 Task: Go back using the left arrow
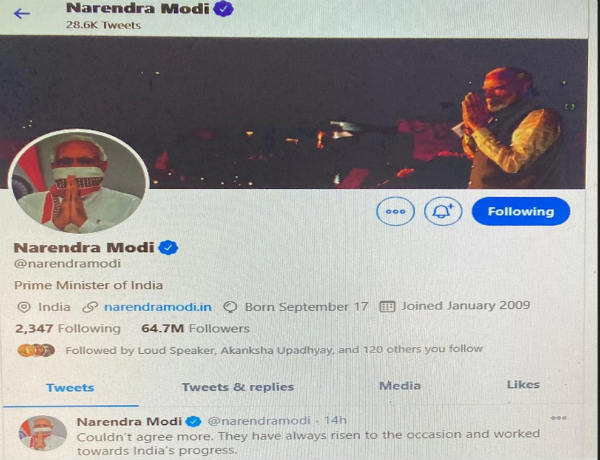coord(22,14)
